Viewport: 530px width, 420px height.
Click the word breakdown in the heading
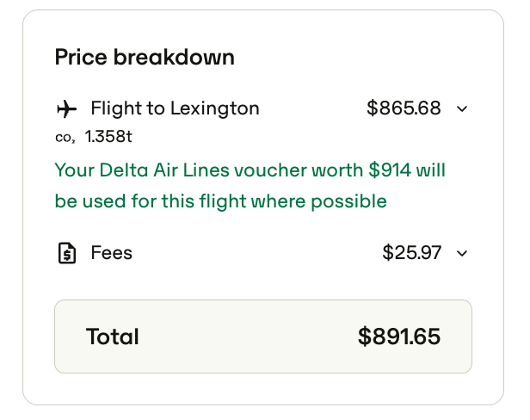(x=174, y=57)
